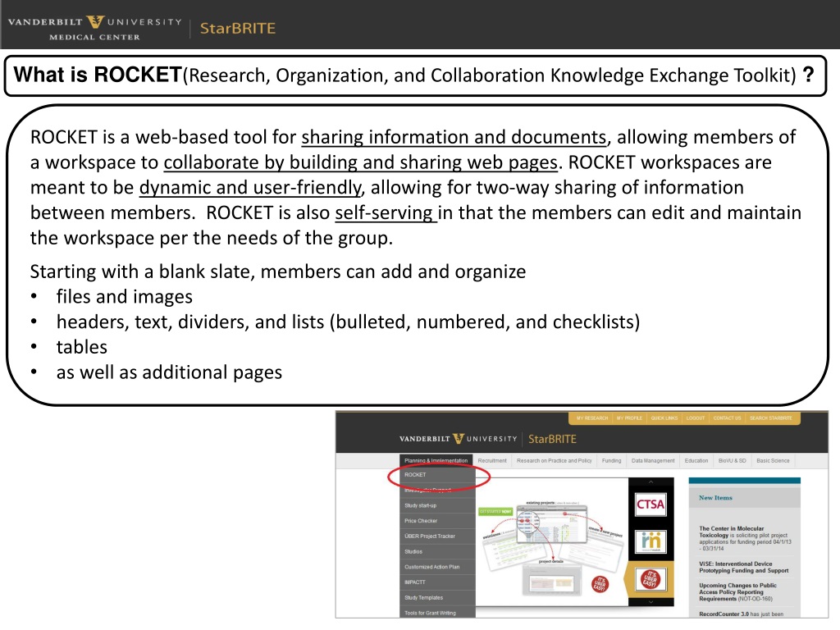Click the red It's Uber Easy badge on the banner

(600, 583)
